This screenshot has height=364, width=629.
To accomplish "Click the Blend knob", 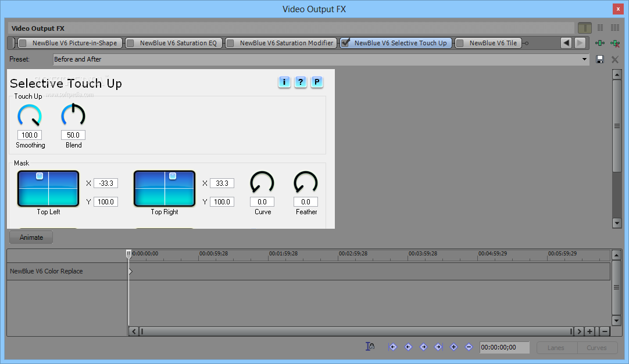I will (73, 116).
